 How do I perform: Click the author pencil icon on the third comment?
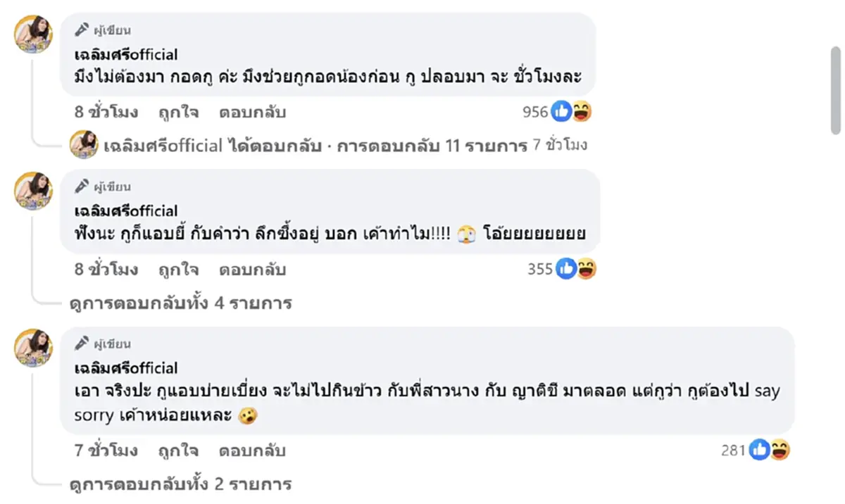(83, 343)
